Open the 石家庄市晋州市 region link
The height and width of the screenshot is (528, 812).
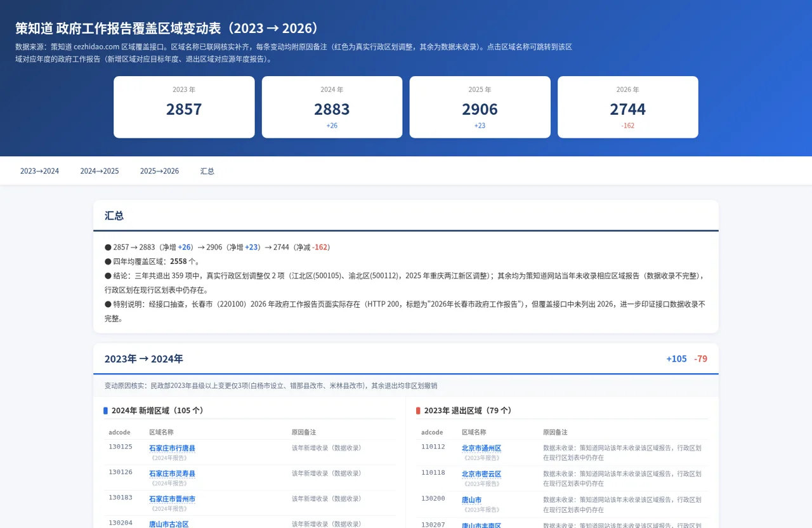[172, 499]
